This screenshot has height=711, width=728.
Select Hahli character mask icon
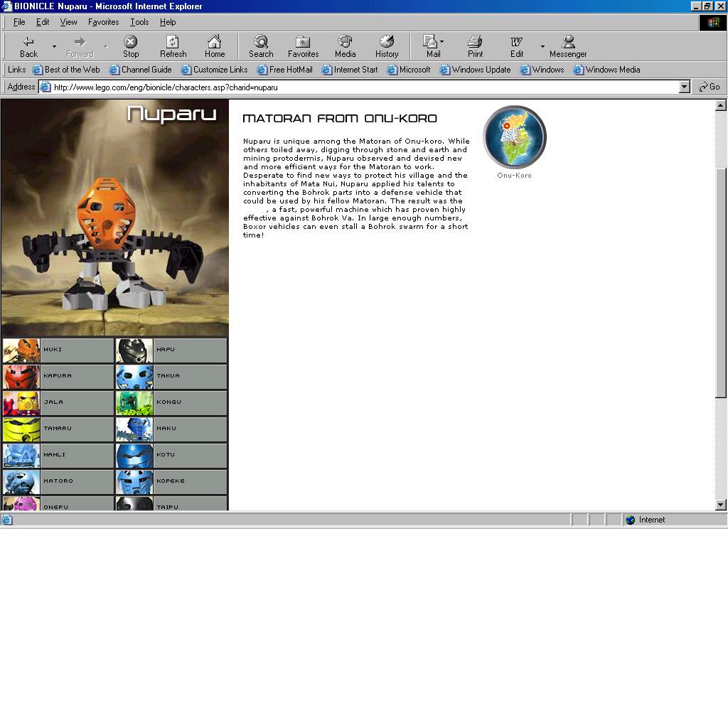coord(21,456)
